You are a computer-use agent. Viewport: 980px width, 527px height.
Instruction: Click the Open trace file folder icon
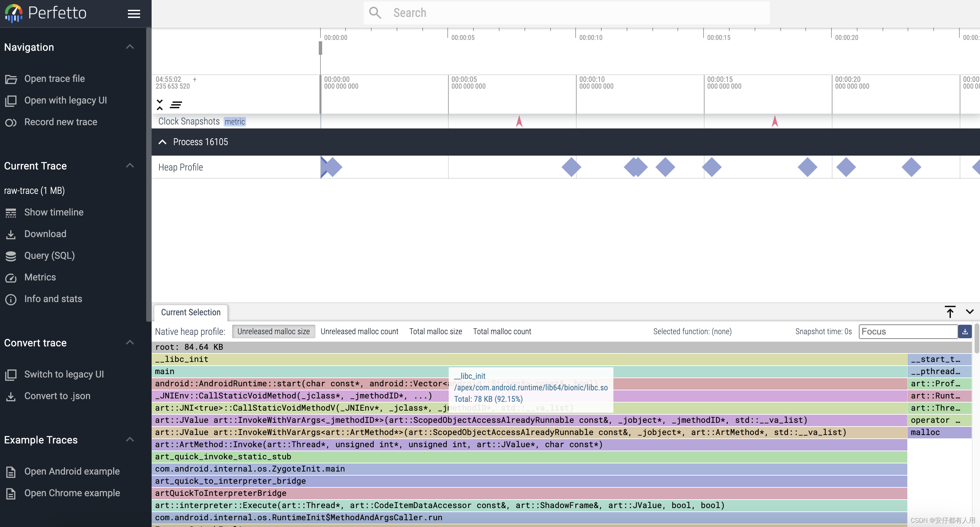10,79
